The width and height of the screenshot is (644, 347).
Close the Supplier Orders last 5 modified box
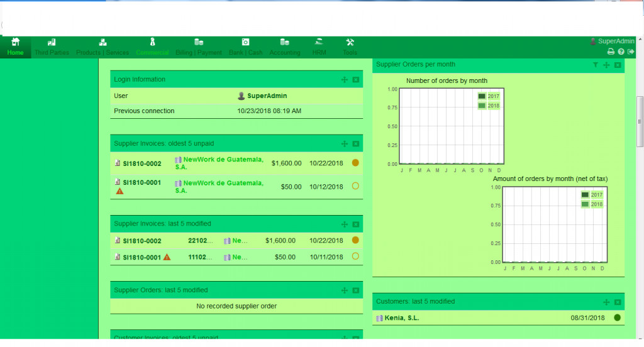[355, 290]
